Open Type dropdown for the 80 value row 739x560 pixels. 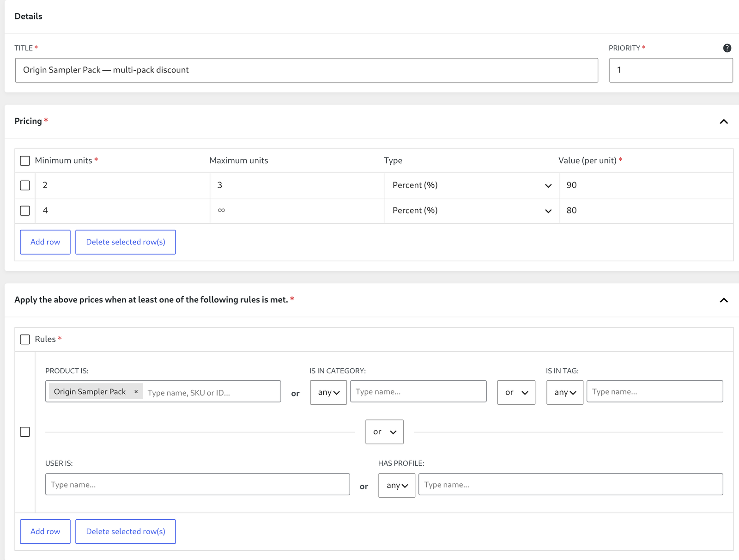click(x=472, y=211)
